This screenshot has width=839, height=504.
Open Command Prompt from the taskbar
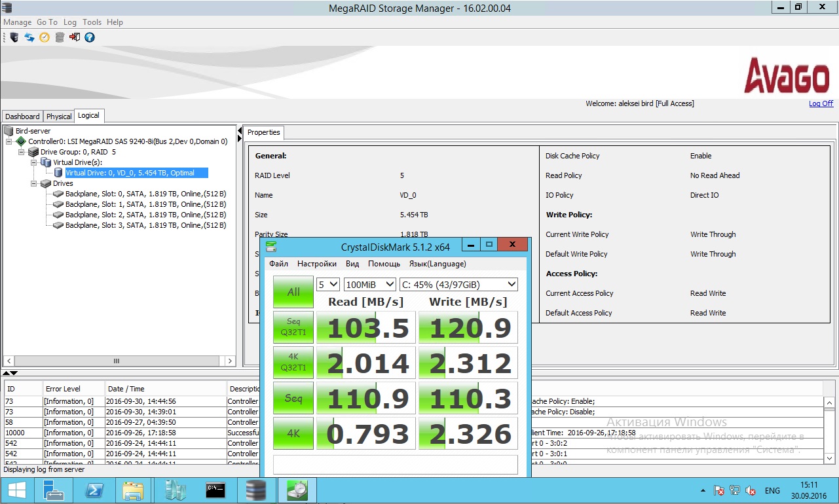tap(215, 490)
